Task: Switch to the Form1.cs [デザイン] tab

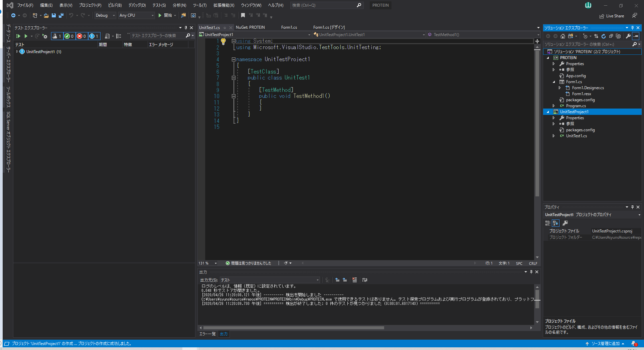Action: (329, 27)
